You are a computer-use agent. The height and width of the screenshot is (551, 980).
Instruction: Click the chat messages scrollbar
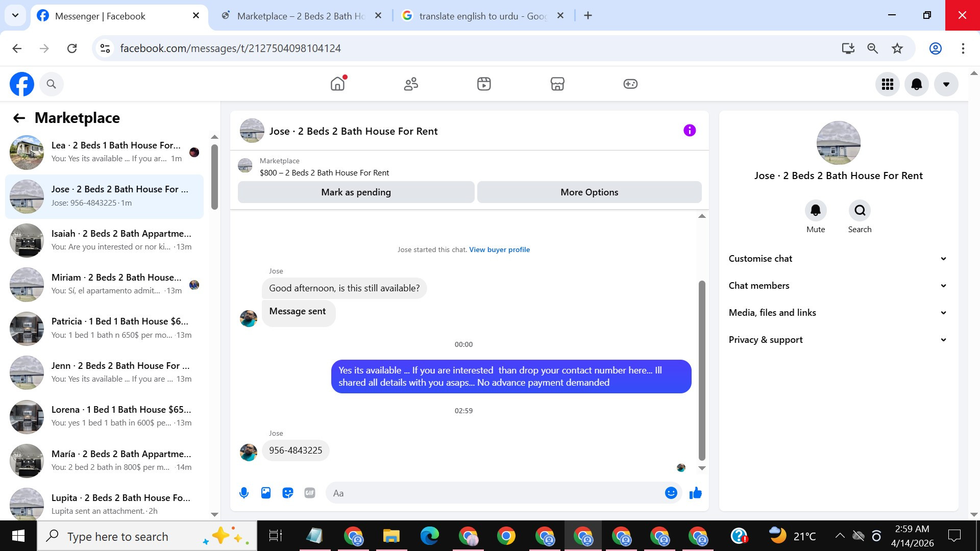click(702, 370)
